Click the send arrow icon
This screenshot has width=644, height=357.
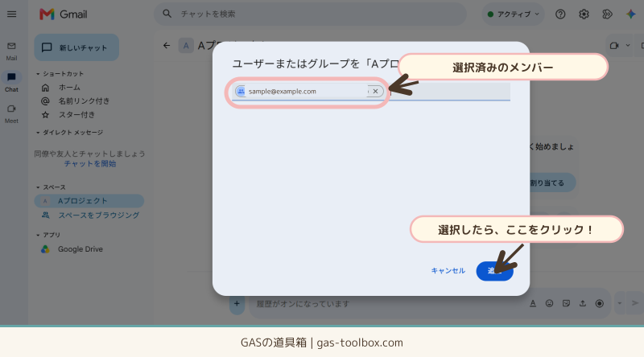[x=635, y=303]
